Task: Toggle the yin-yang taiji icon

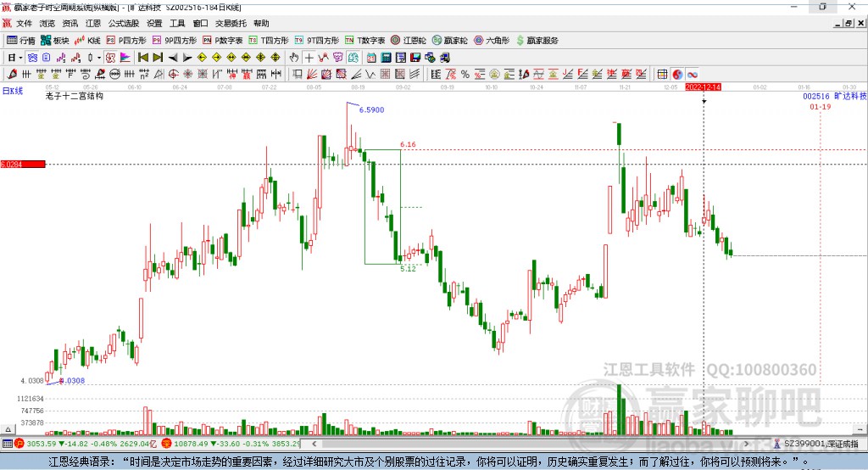Action: 677,75
